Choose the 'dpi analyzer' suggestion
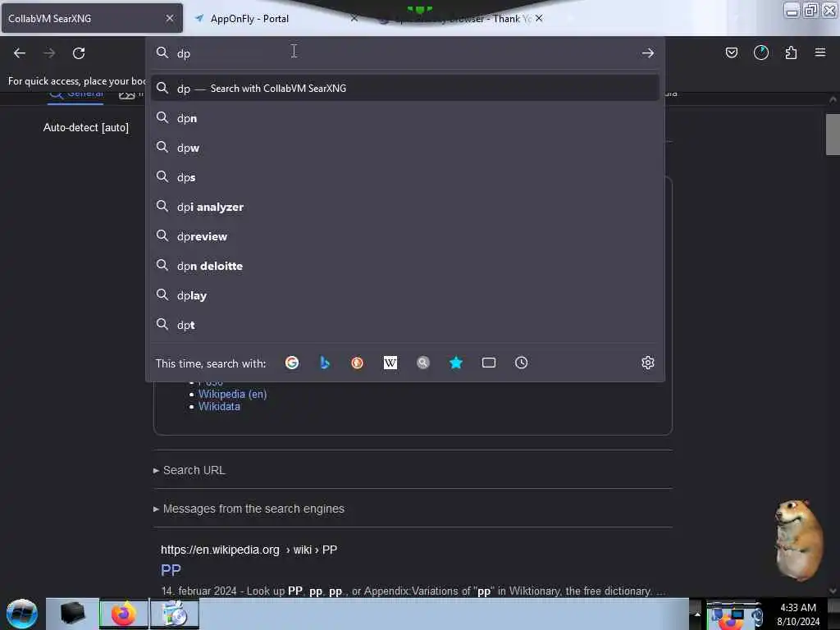 pyautogui.click(x=405, y=207)
